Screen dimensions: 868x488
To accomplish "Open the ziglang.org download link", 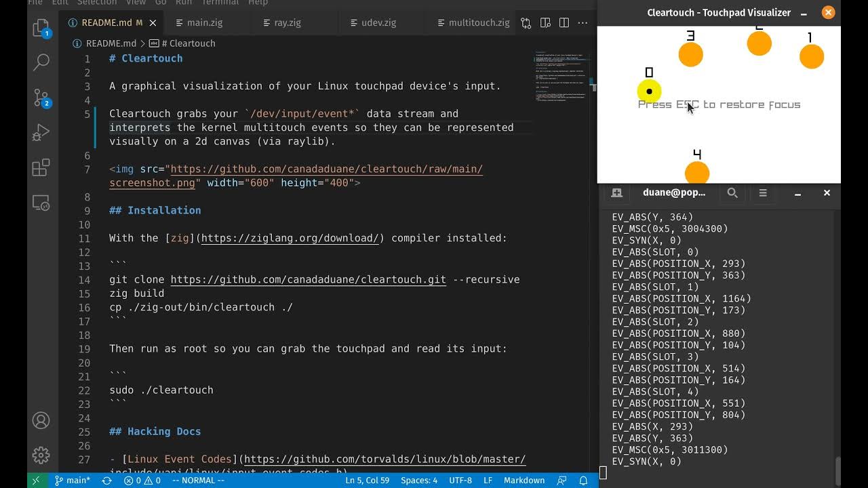I will [x=290, y=238].
